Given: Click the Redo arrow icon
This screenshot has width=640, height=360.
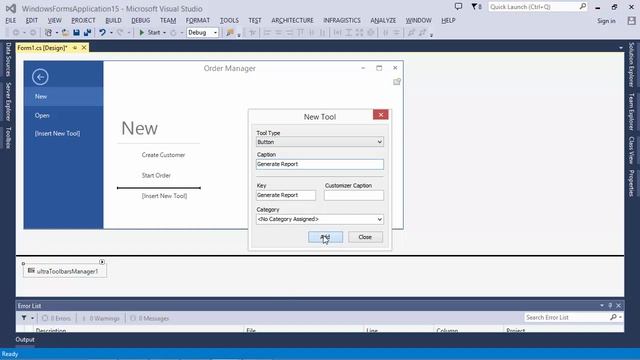Looking at the screenshot, I should pyautogui.click(x=120, y=32).
